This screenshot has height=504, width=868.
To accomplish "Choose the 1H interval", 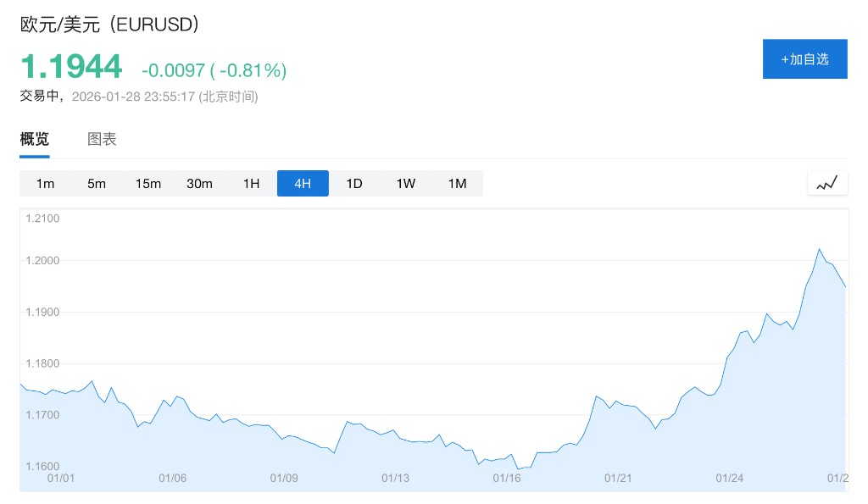I will 251,184.
